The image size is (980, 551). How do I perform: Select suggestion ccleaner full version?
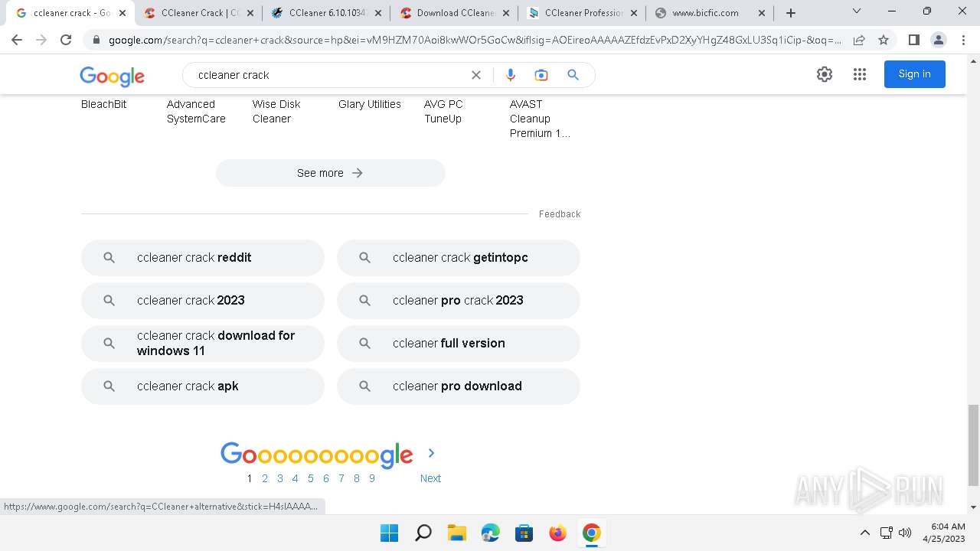(x=459, y=344)
